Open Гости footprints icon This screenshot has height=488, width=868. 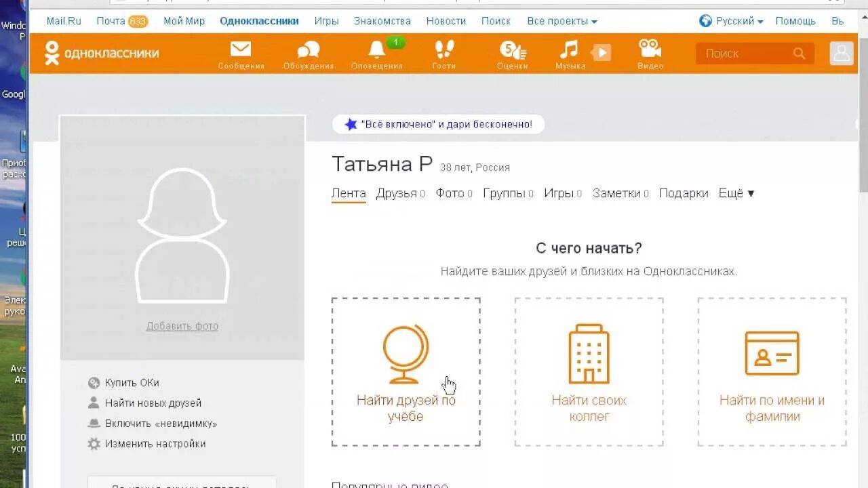(444, 49)
